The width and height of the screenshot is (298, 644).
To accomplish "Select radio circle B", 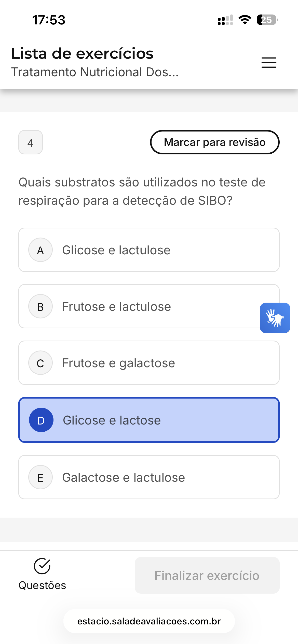I will [x=40, y=306].
